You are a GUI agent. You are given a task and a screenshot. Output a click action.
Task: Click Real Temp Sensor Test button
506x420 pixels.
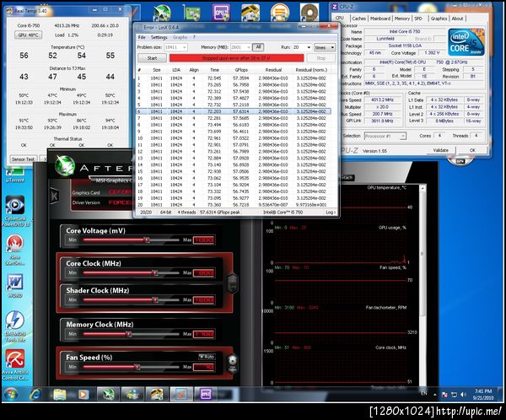coord(23,159)
